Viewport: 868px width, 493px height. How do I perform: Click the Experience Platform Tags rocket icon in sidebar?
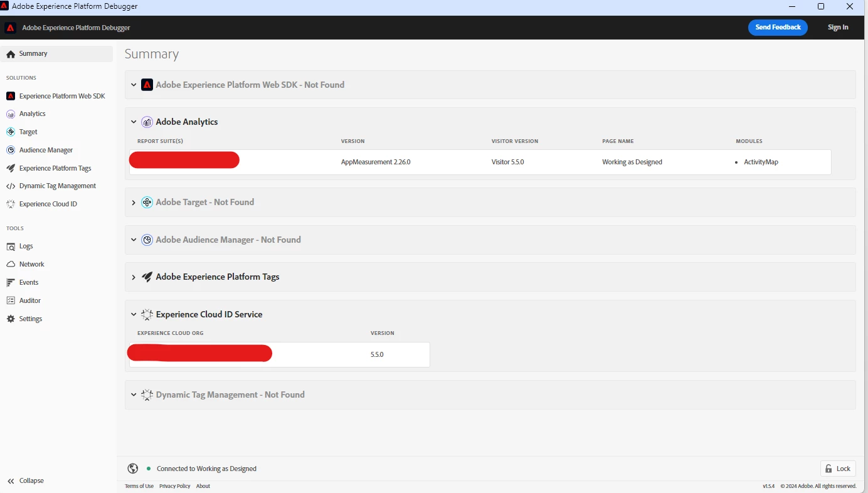click(x=11, y=168)
